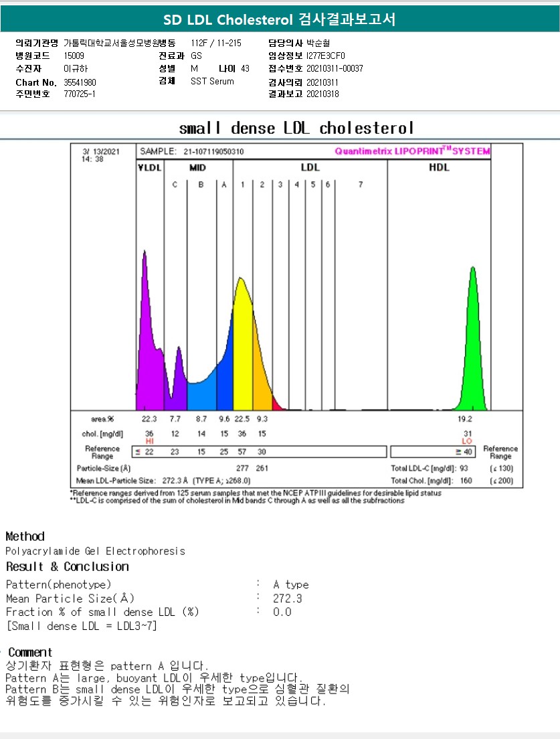The image size is (560, 739).
Task: Select the clinical info code 'I277E3CF0'
Action: click(x=325, y=56)
